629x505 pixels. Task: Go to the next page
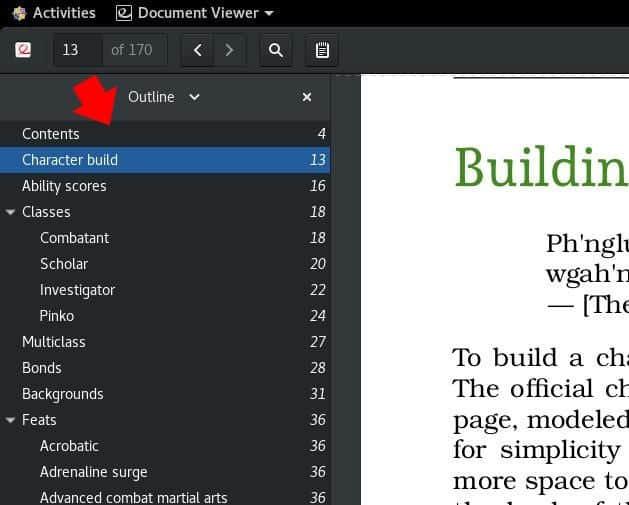(230, 50)
